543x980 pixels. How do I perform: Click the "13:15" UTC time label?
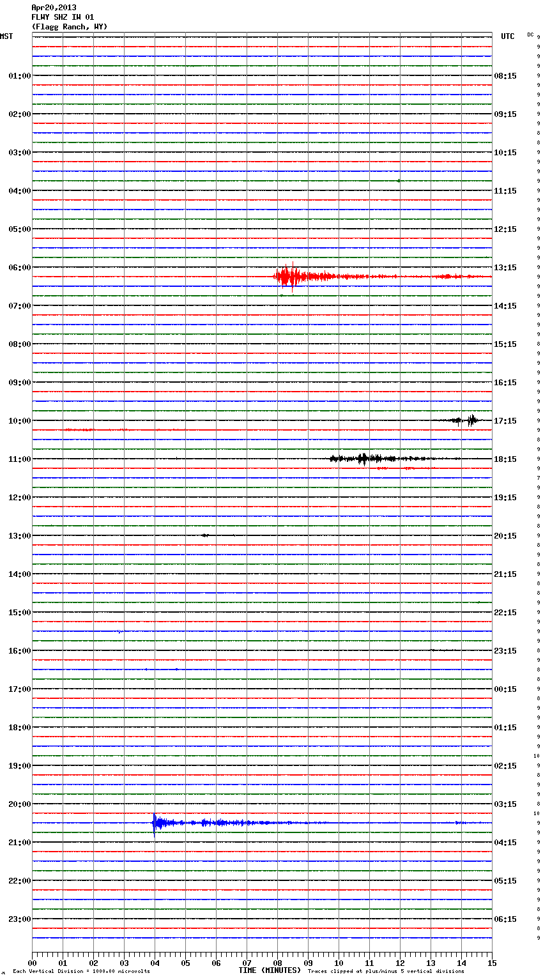505,268
